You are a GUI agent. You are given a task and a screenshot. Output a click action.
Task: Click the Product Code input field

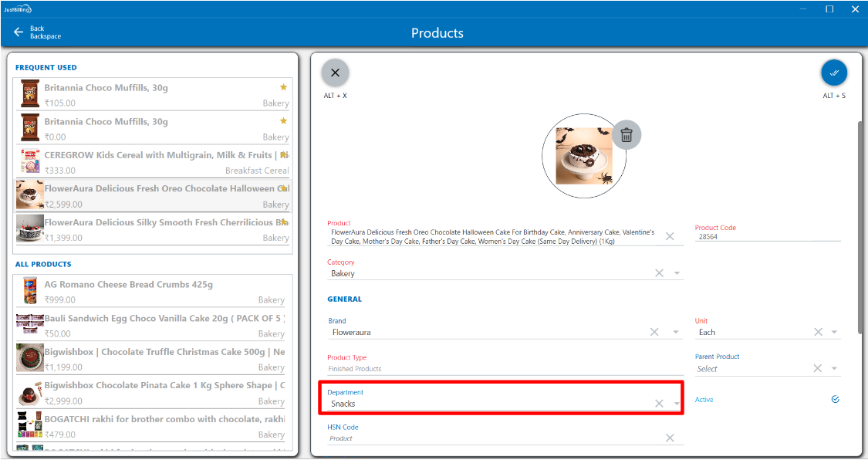click(x=766, y=237)
